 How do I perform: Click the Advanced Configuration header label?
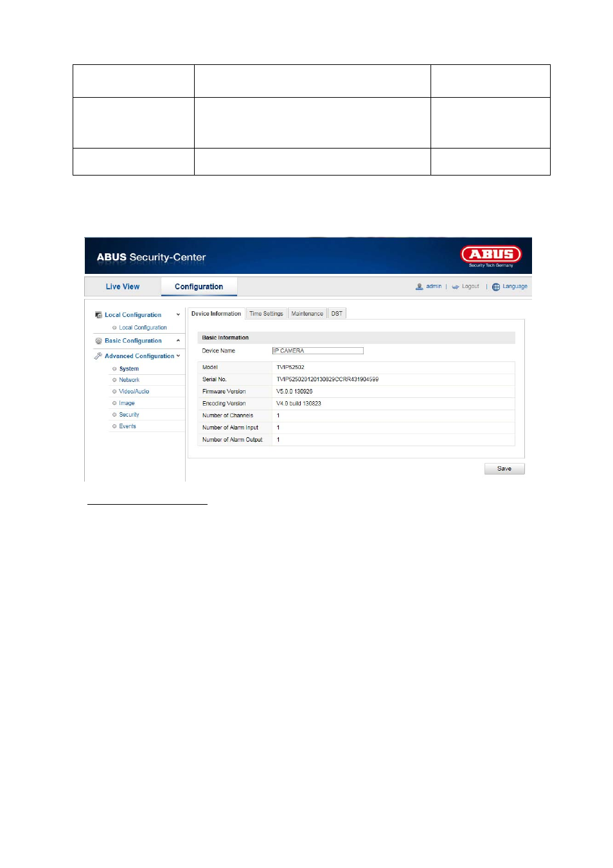pyautogui.click(x=139, y=356)
